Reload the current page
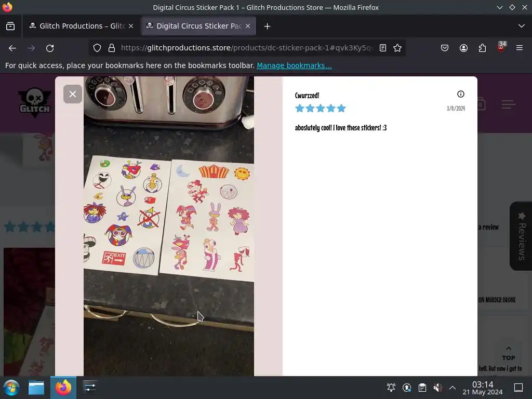 [x=50, y=48]
